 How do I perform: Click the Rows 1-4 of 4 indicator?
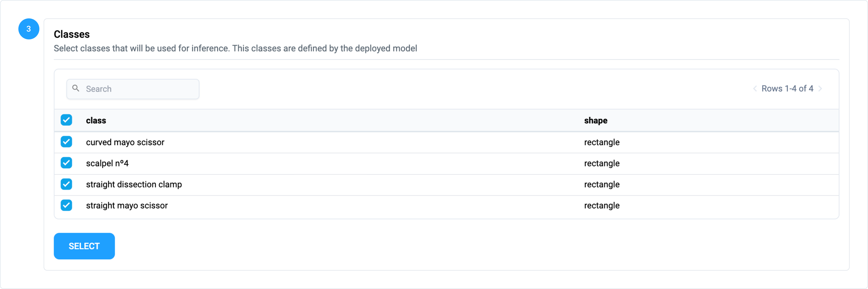pyautogui.click(x=787, y=89)
